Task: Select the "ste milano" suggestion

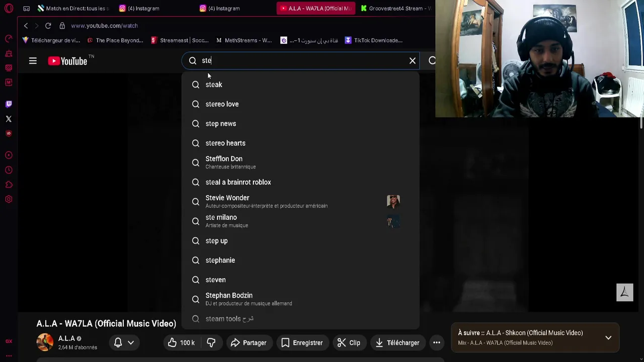Action: click(300, 221)
